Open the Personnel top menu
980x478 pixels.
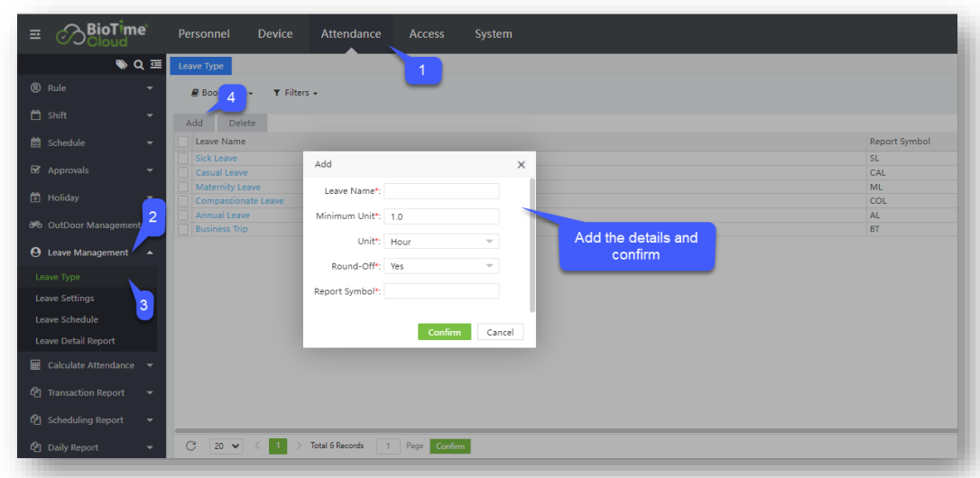[204, 34]
